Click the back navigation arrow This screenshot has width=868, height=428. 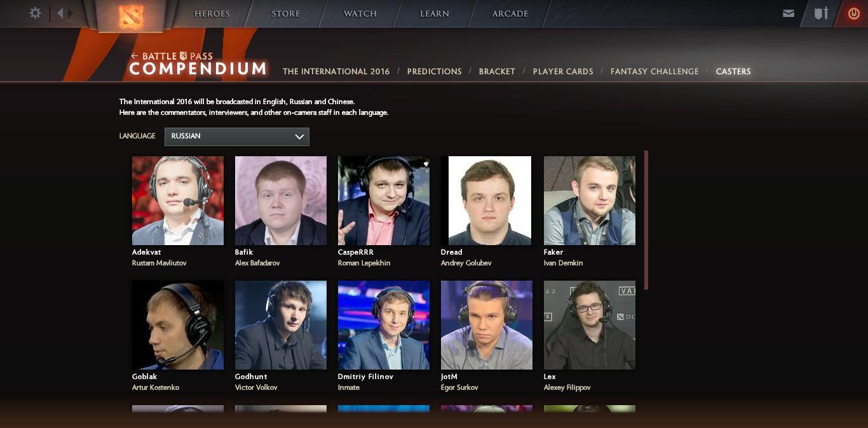60,13
